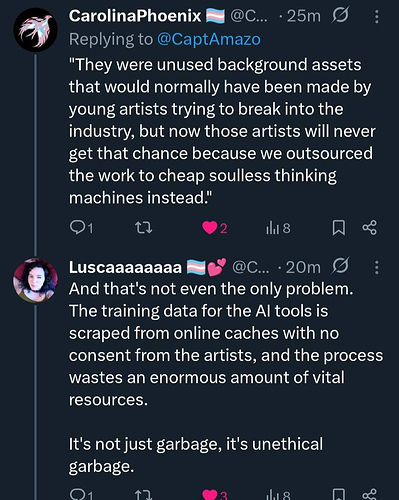The height and width of the screenshot is (500, 399).
Task: Open tweet text about unethical garbage
Action: tap(196, 455)
